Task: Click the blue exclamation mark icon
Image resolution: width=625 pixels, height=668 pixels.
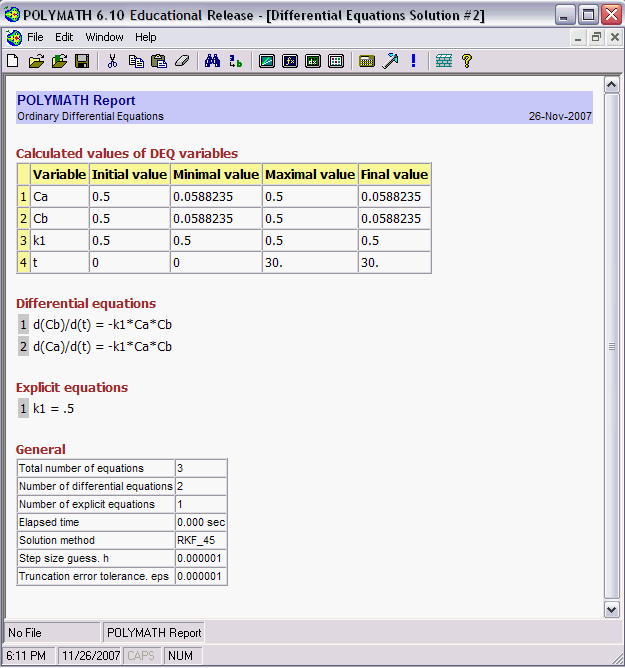Action: pyautogui.click(x=413, y=61)
